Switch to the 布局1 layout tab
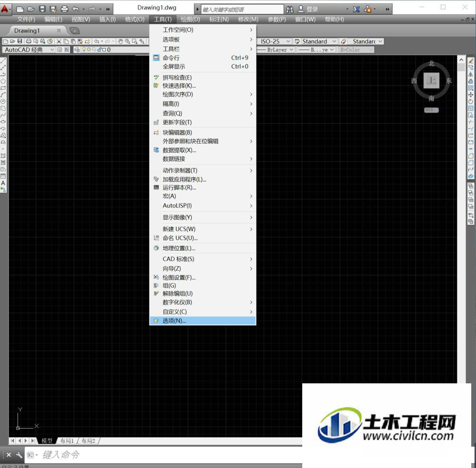Viewport: 476px width, 468px height. 67,441
